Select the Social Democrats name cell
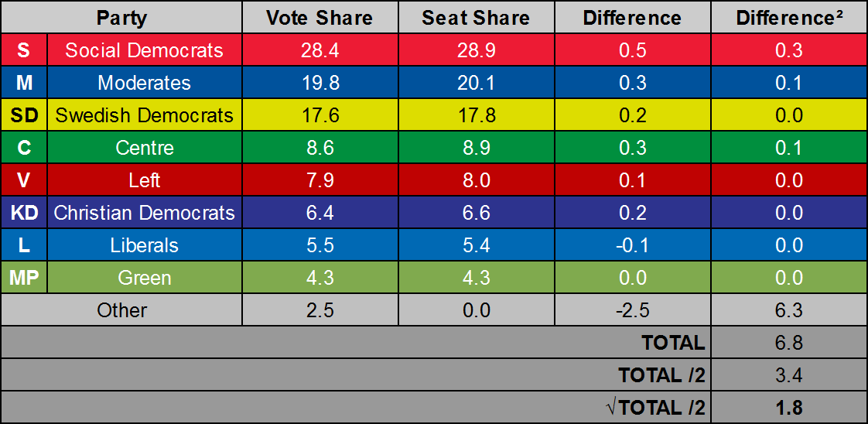 145,50
